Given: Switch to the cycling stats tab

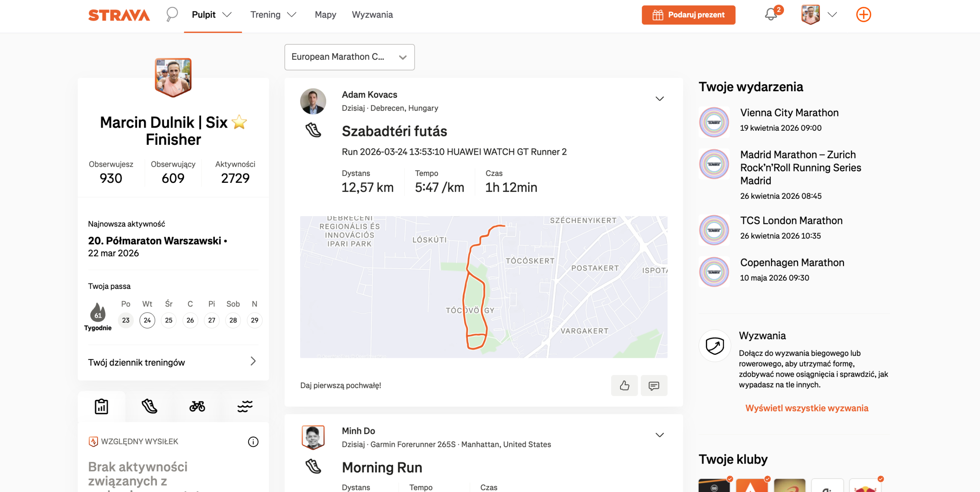Looking at the screenshot, I should [x=197, y=406].
